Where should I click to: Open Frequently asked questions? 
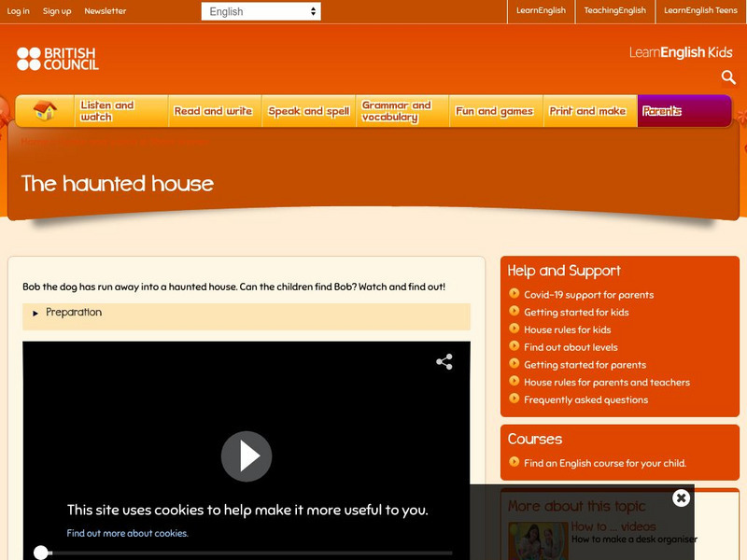tap(586, 400)
